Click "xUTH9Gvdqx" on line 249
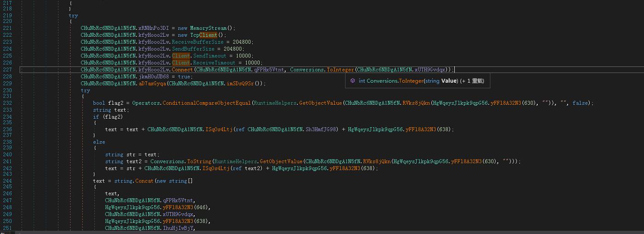Viewport: 644px width, 234px height. (179, 214)
